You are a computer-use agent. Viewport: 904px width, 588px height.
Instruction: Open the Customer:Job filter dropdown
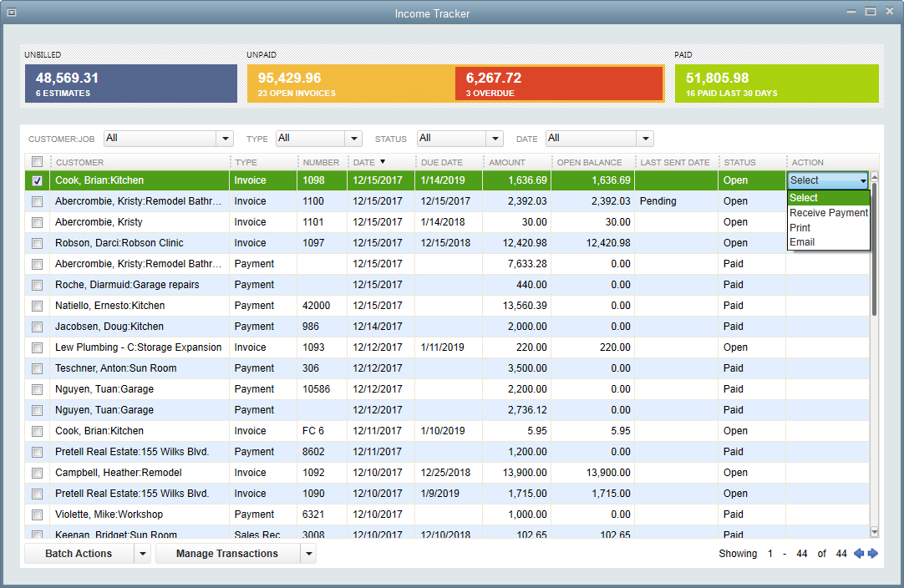tap(224, 138)
